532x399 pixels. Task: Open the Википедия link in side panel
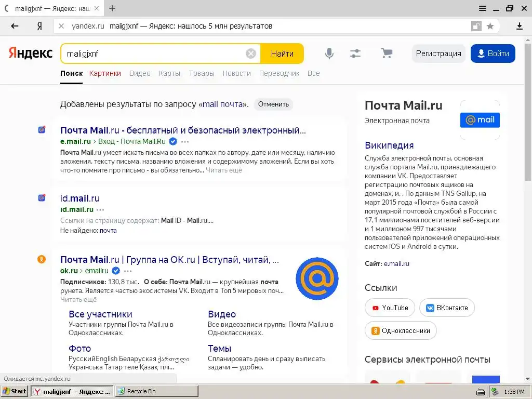[389, 145]
